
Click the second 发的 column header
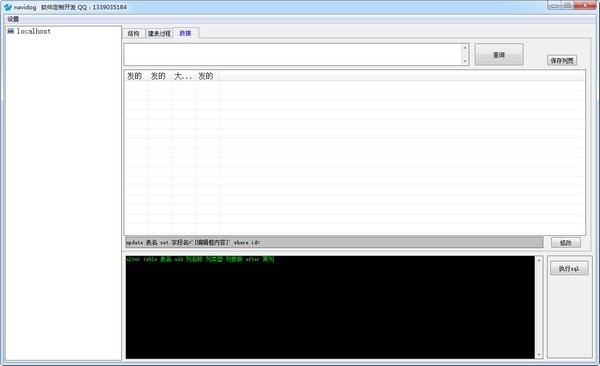click(x=160, y=76)
